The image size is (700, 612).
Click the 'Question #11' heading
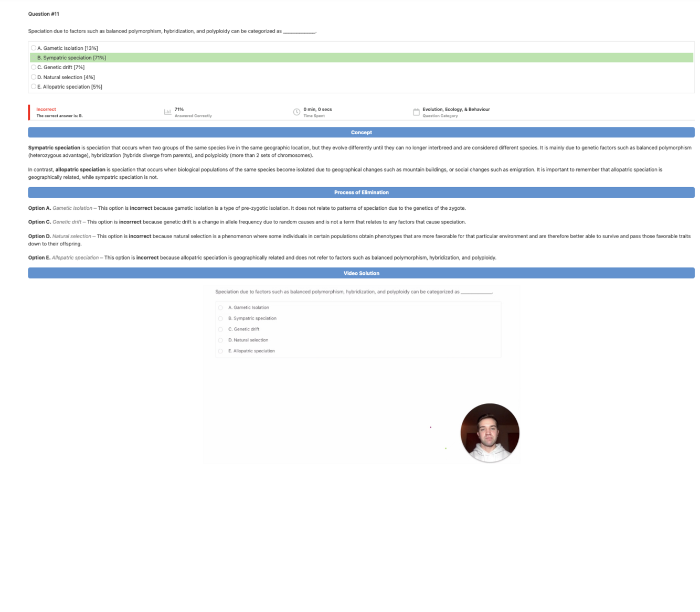(x=44, y=14)
